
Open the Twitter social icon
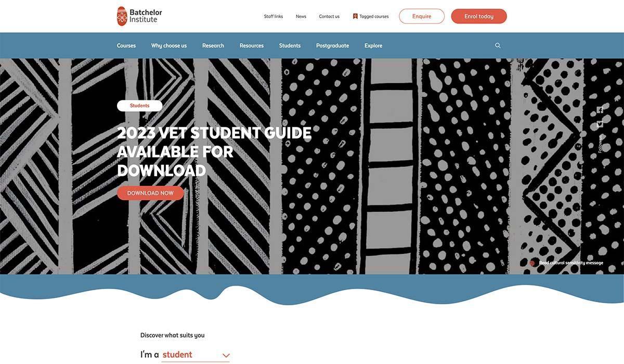(600, 124)
